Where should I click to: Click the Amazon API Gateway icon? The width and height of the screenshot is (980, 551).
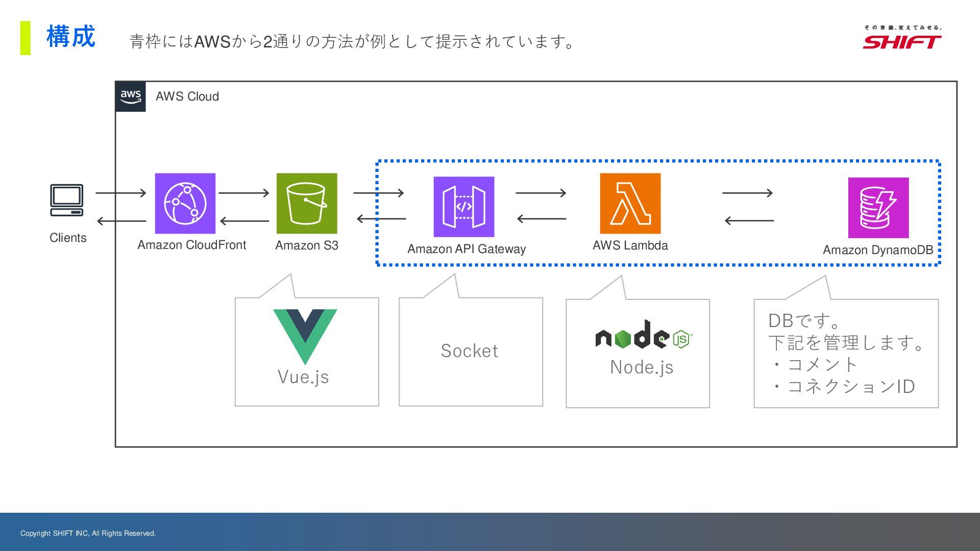pos(463,207)
